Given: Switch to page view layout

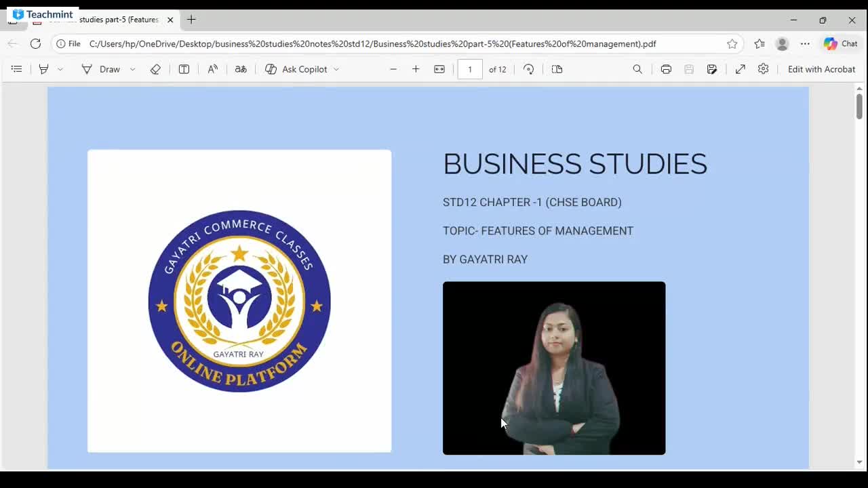Looking at the screenshot, I should (557, 69).
